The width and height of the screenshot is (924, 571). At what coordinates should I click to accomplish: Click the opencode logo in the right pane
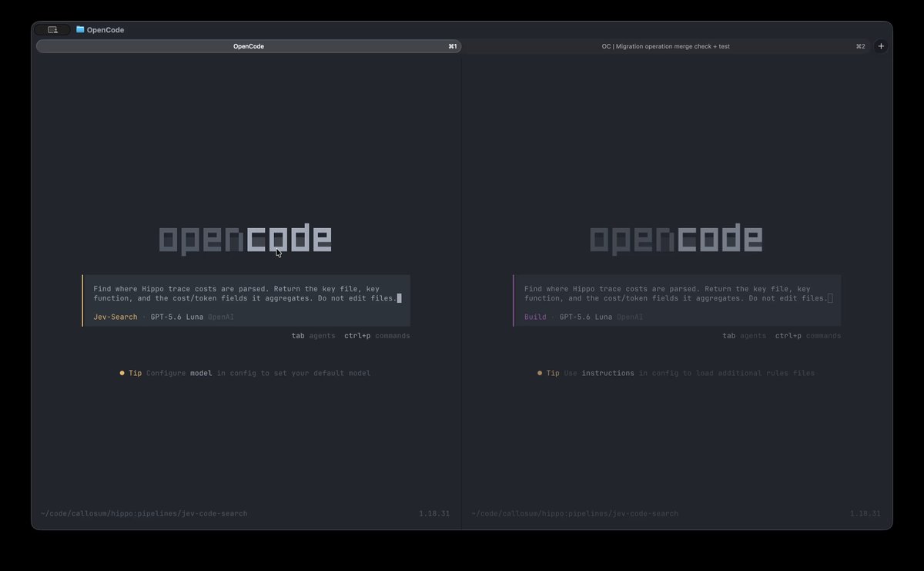pos(676,239)
